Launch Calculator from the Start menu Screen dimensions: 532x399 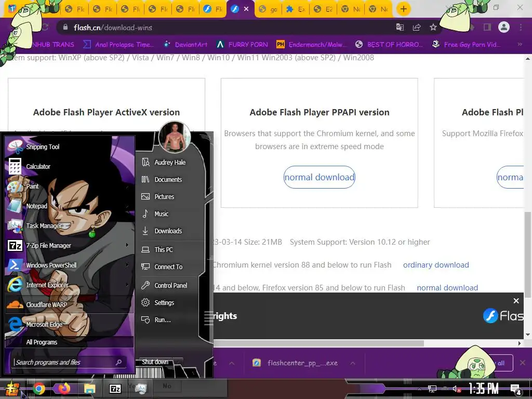click(x=70, y=166)
